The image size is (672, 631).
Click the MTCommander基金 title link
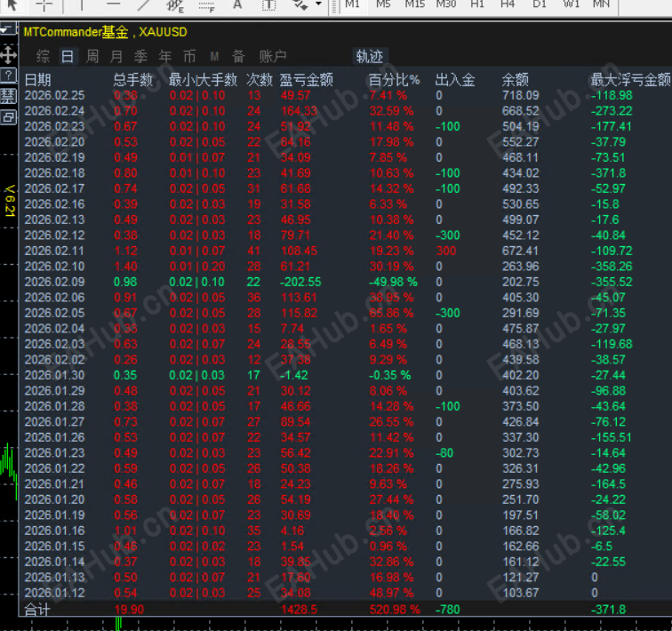pos(76,32)
